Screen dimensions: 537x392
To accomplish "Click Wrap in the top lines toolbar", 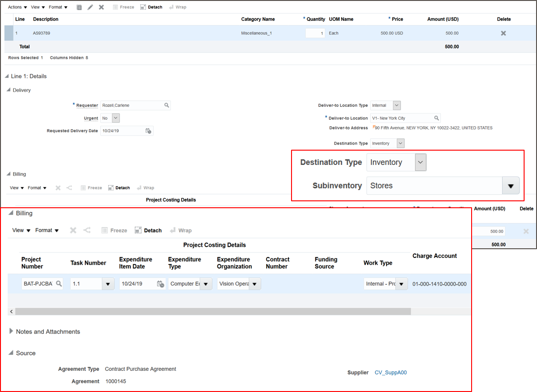I will pos(178,7).
